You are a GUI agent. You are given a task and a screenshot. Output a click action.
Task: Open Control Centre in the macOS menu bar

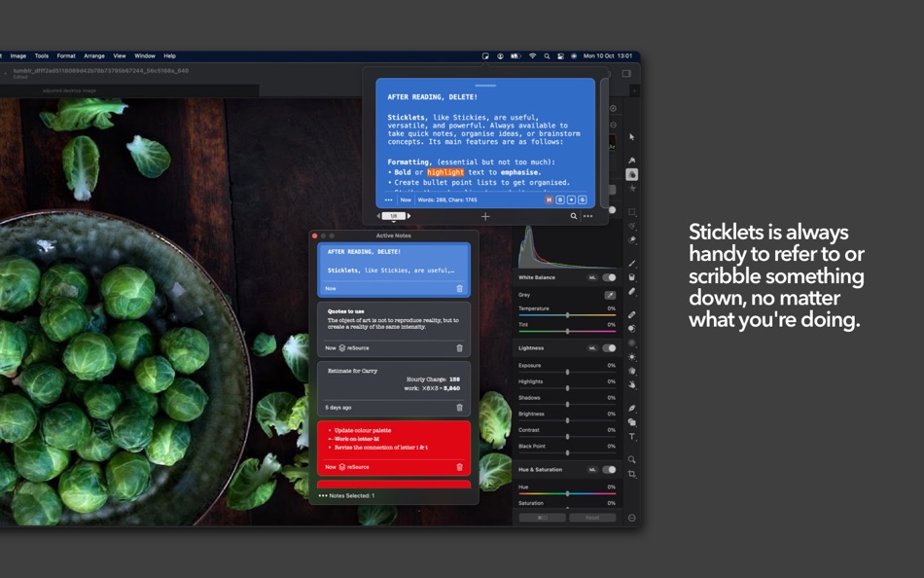pos(560,56)
